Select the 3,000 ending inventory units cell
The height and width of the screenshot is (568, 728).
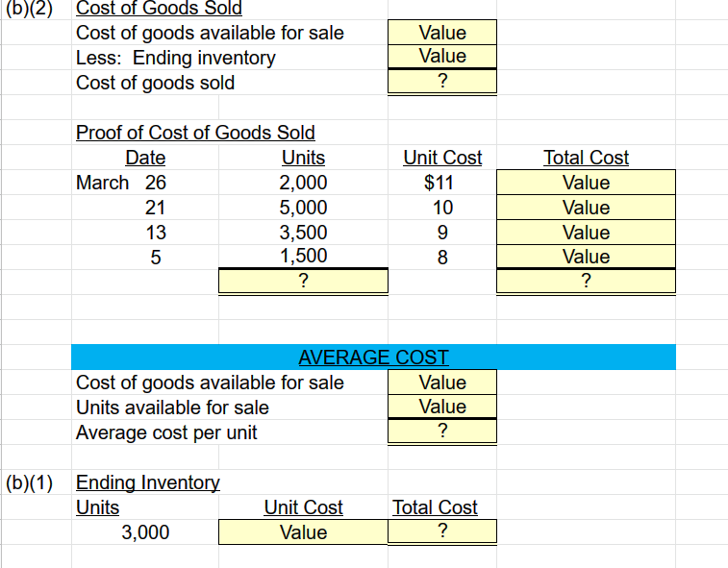click(x=145, y=532)
